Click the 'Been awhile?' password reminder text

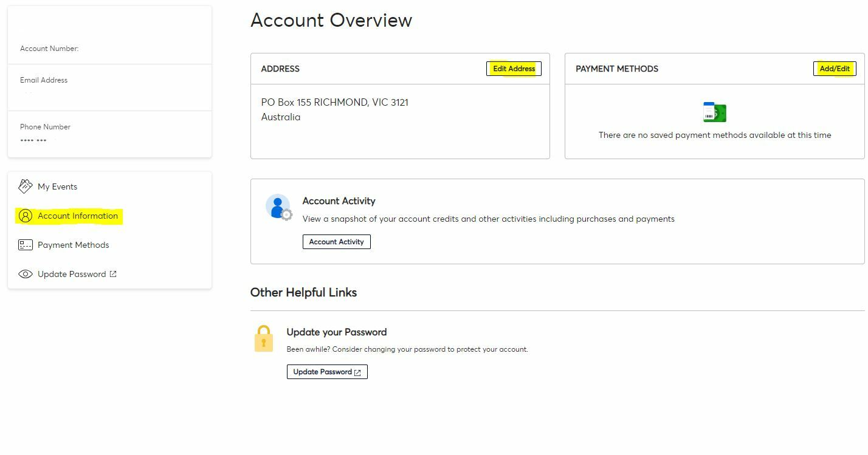(x=407, y=349)
